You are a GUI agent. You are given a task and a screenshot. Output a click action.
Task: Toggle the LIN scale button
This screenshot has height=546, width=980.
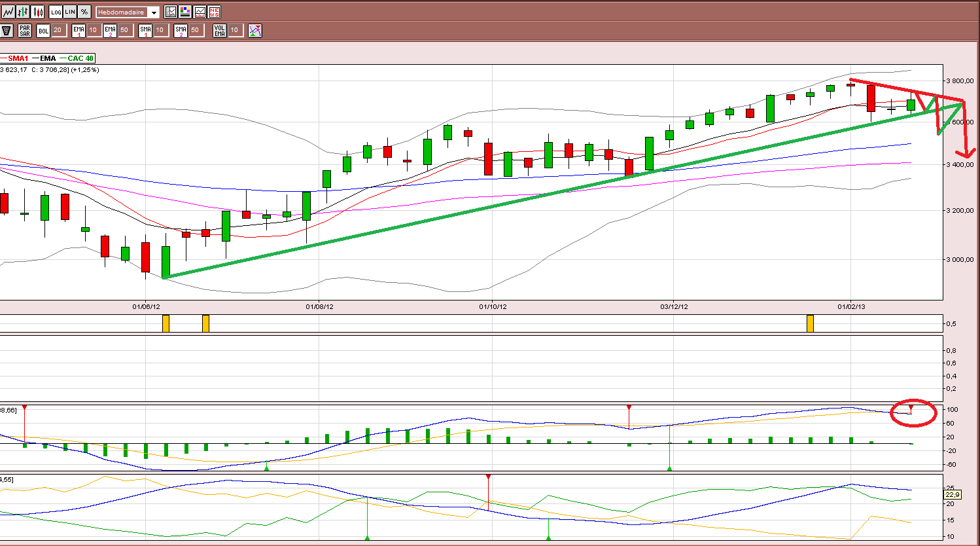70,12
